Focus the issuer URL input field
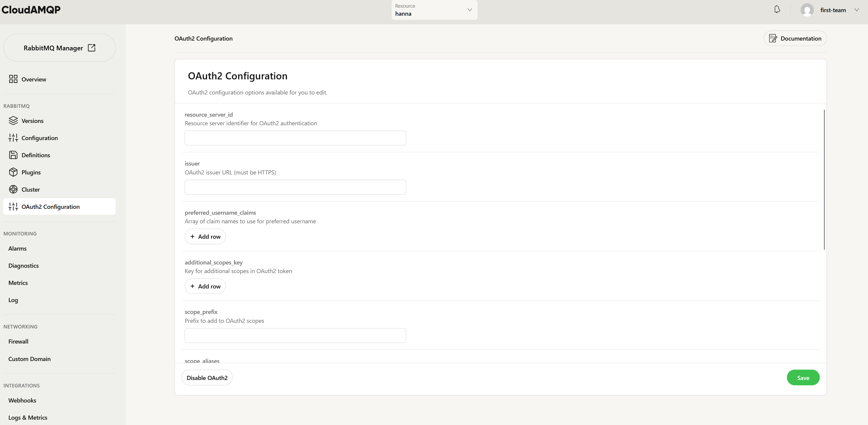 click(295, 187)
